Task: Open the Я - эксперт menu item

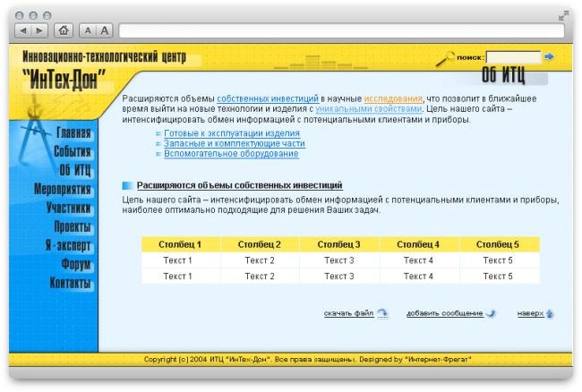Action: pos(68,245)
